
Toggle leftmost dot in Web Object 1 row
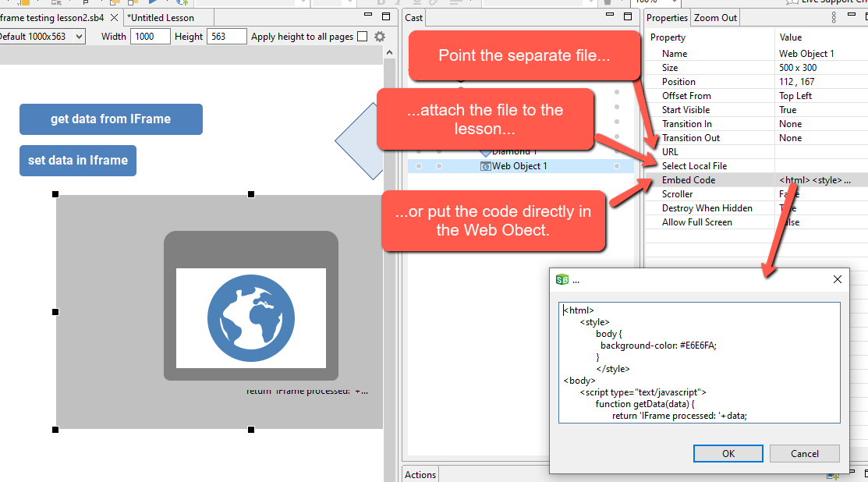(x=419, y=166)
